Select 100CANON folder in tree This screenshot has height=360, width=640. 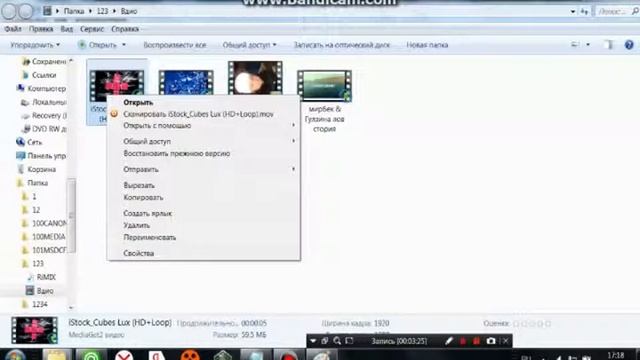click(x=44, y=223)
